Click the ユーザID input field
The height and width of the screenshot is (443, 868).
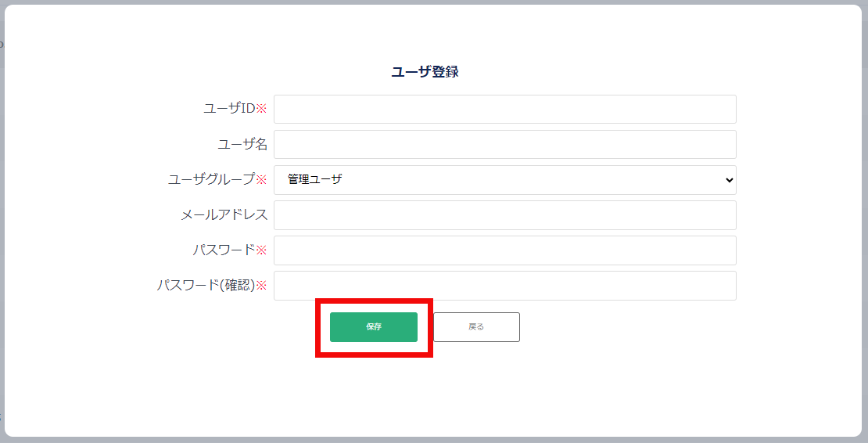(505, 109)
